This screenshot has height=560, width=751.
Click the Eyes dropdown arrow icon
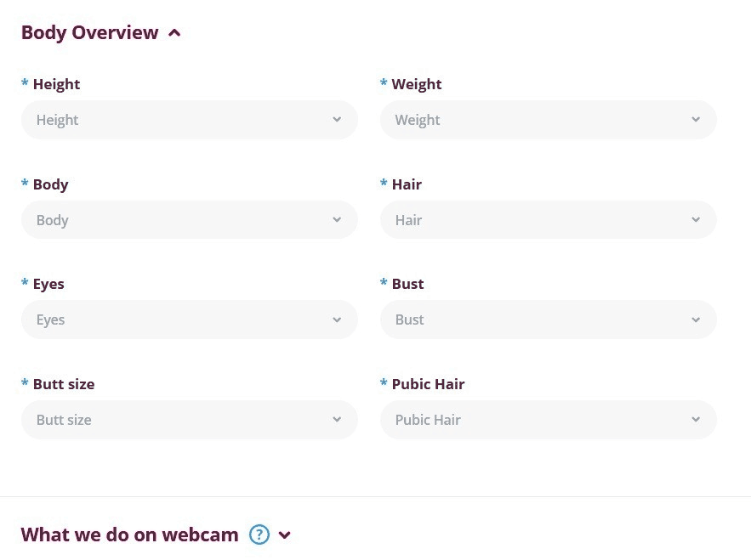click(x=337, y=320)
